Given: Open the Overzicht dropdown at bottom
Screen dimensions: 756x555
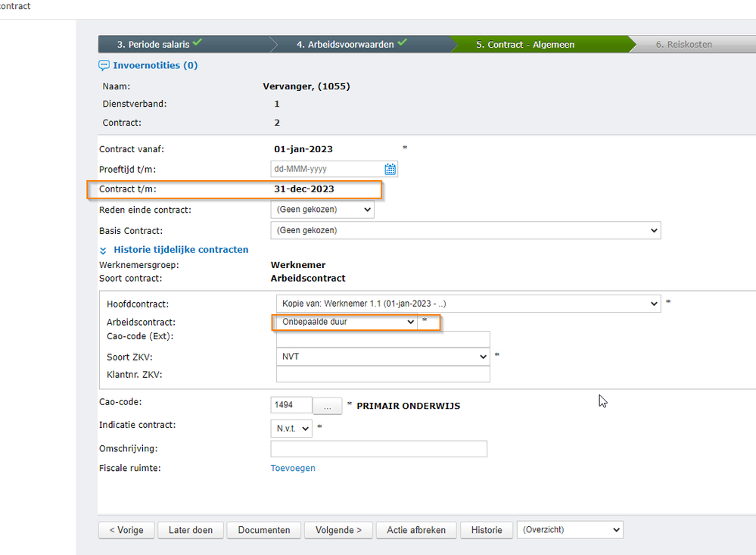Looking at the screenshot, I should tap(569, 530).
